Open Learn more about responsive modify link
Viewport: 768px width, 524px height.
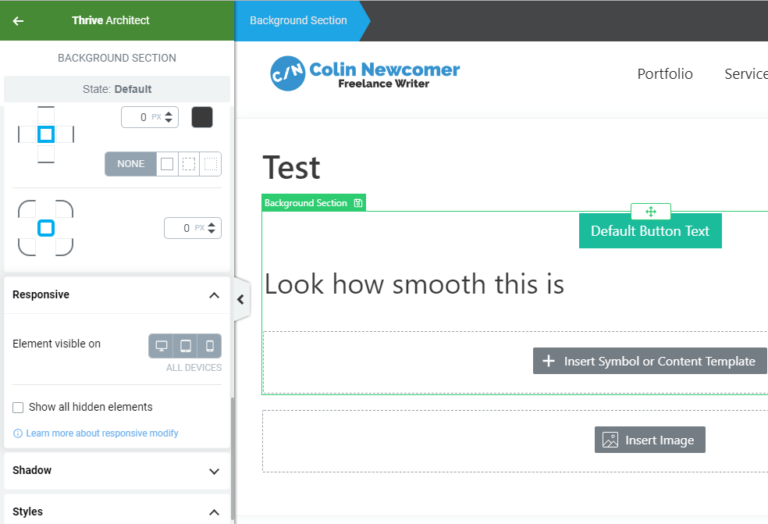pyautogui.click(x=102, y=433)
